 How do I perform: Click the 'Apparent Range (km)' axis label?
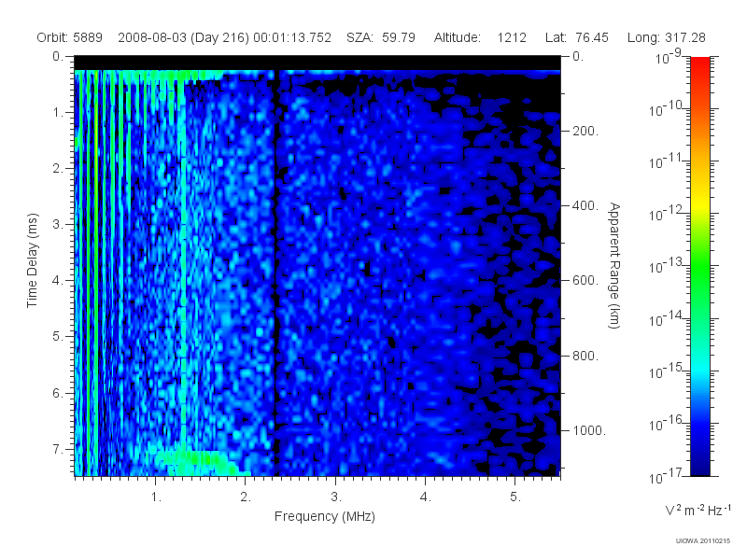pyautogui.click(x=614, y=265)
